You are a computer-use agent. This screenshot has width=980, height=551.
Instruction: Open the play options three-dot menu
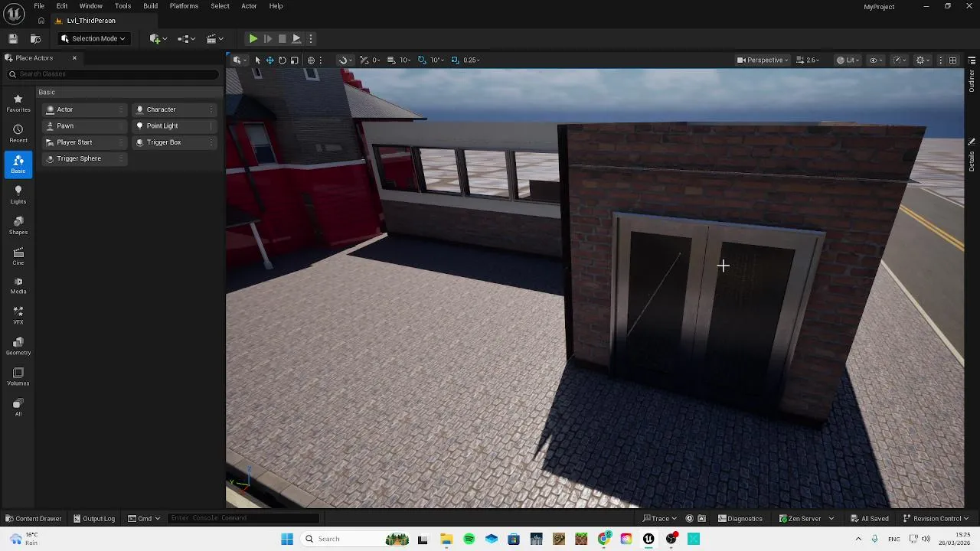click(x=310, y=38)
